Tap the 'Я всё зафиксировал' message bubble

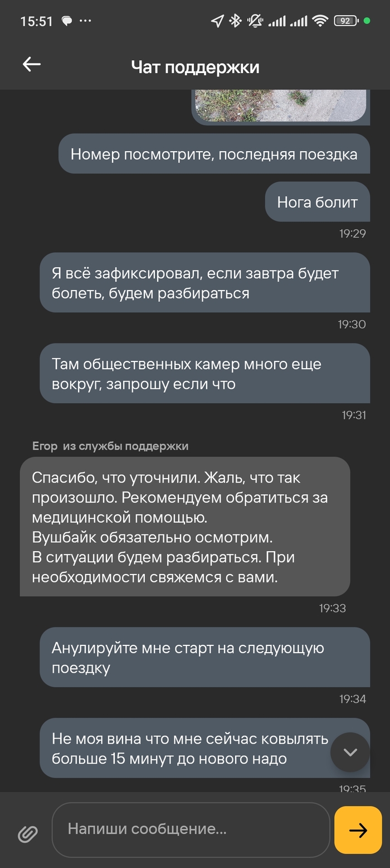pyautogui.click(x=204, y=282)
